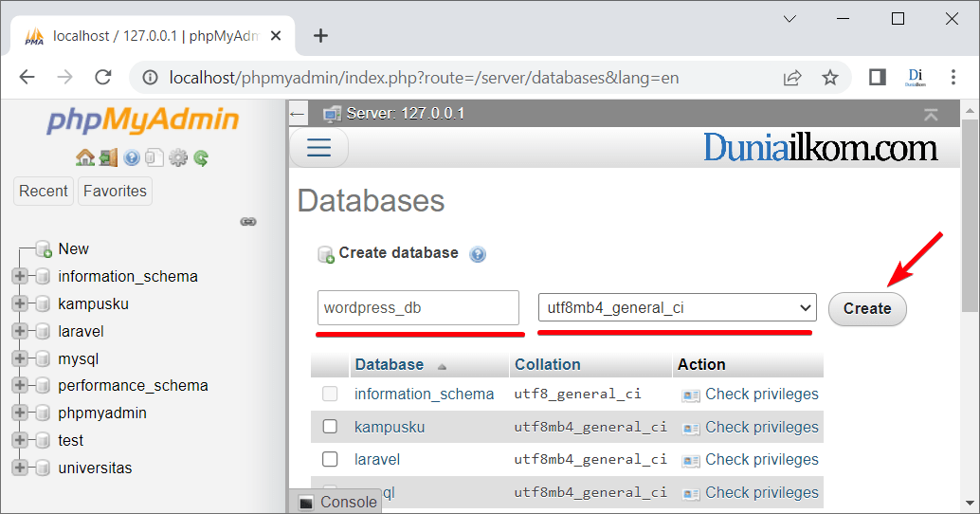The image size is (980, 514).
Task: Open navigation panel settings gear
Action: 178,157
